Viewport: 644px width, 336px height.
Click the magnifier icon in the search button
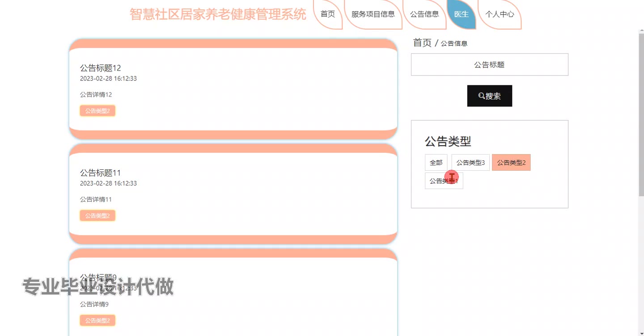click(x=481, y=96)
